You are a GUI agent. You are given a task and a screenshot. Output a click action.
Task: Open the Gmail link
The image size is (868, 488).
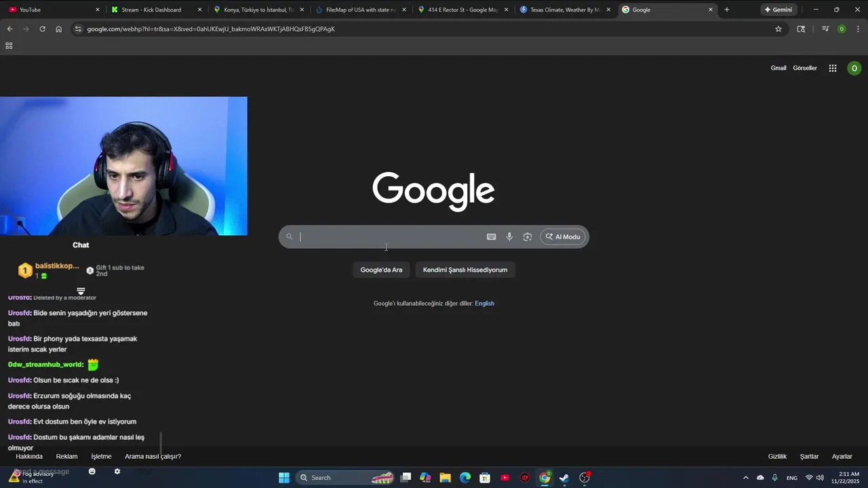pyautogui.click(x=778, y=68)
